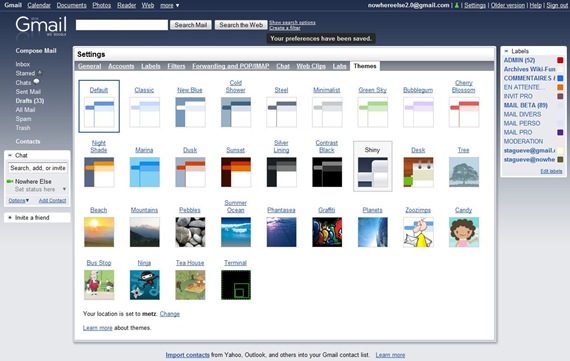Open the status dropdown arrow under Nowhere Else
This screenshot has height=361, width=570.
pyautogui.click(x=64, y=189)
